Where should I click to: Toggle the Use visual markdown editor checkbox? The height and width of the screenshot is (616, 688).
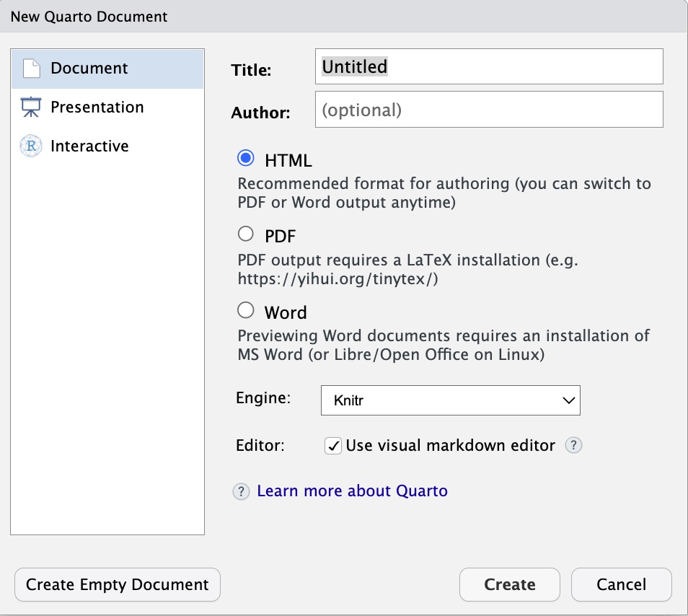(333, 446)
